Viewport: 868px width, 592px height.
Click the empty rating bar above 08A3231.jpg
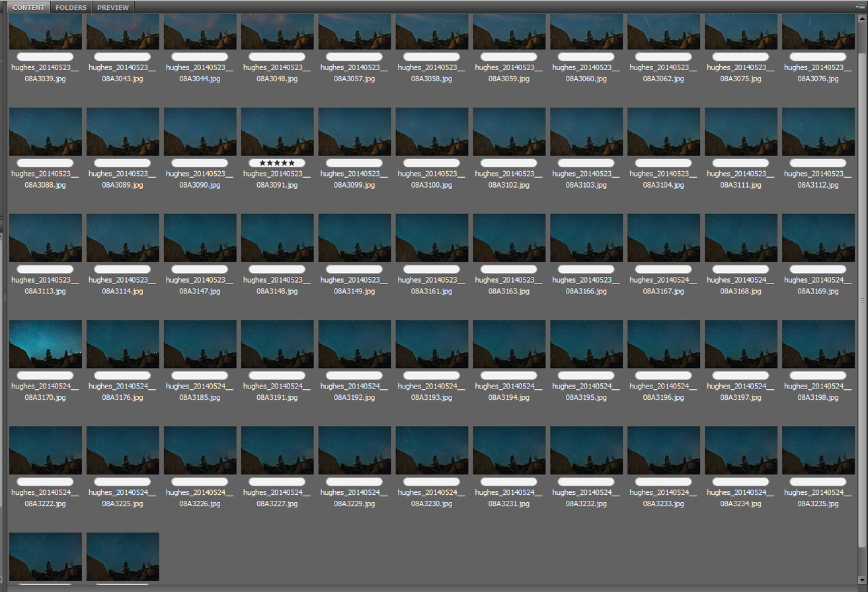(x=509, y=482)
